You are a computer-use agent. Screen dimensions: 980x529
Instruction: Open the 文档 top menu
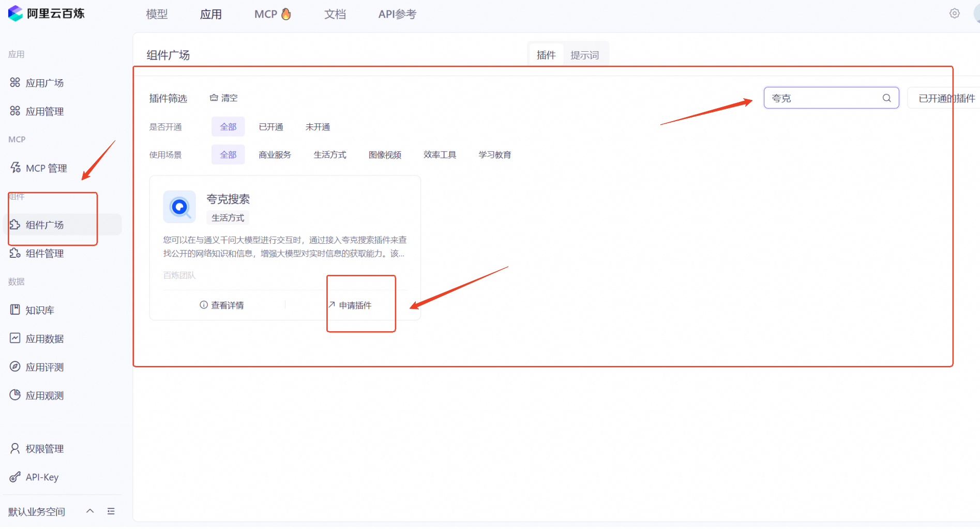pyautogui.click(x=335, y=14)
